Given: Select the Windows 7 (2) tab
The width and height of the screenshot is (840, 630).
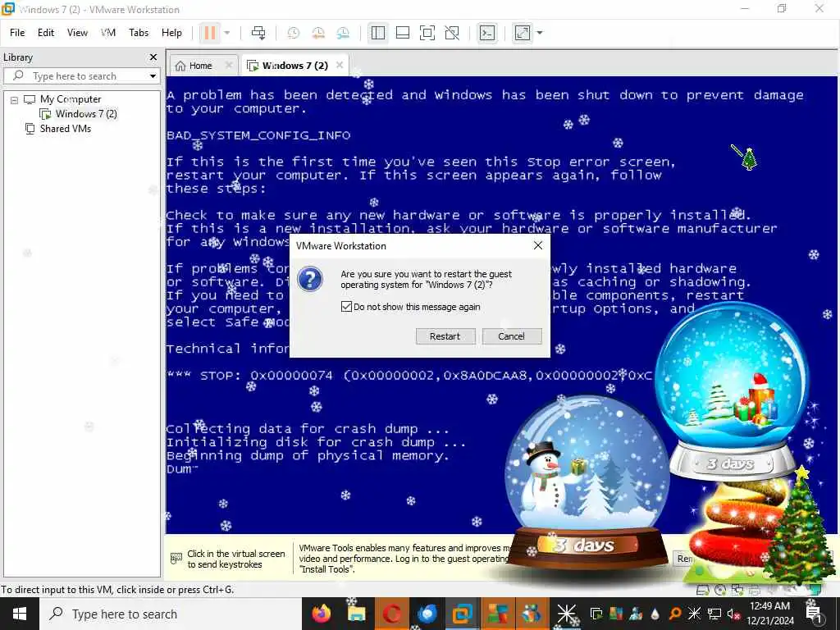Looking at the screenshot, I should [x=294, y=66].
